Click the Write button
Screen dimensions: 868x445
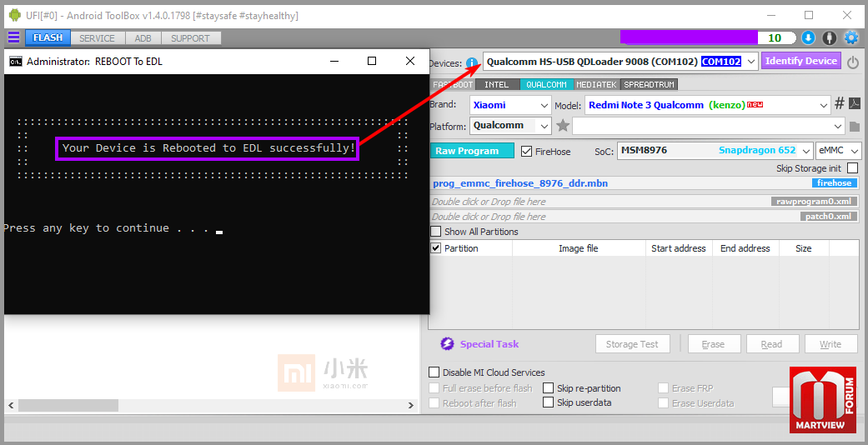pos(830,343)
